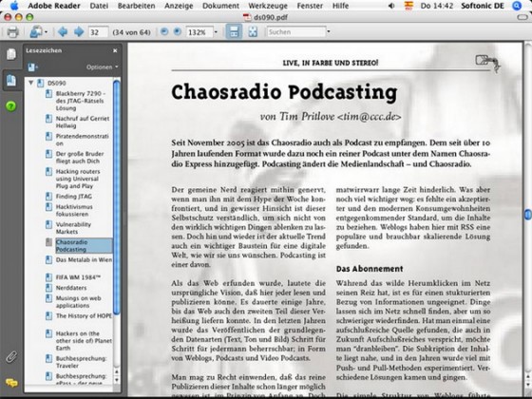Click the zoom in button
Image resolution: width=532 pixels, height=399 pixels.
(177, 32)
